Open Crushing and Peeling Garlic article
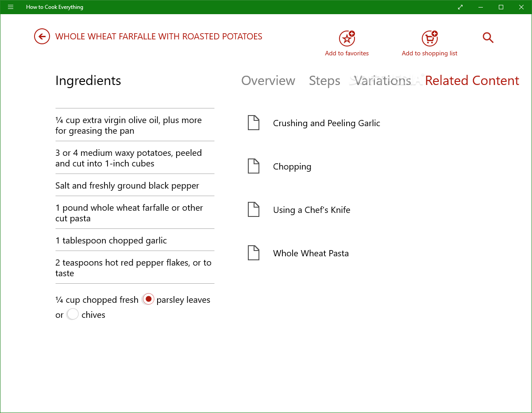The image size is (532, 413). [x=327, y=123]
